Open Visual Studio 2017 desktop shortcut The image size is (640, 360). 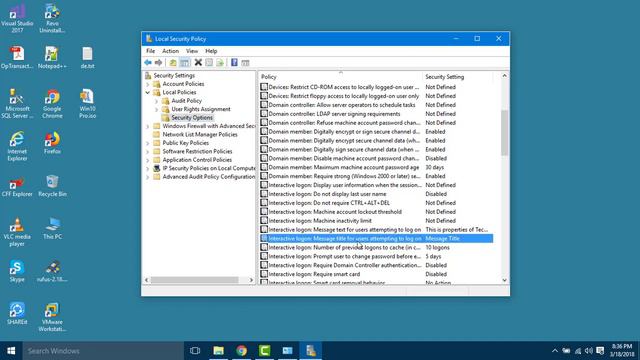point(17,18)
